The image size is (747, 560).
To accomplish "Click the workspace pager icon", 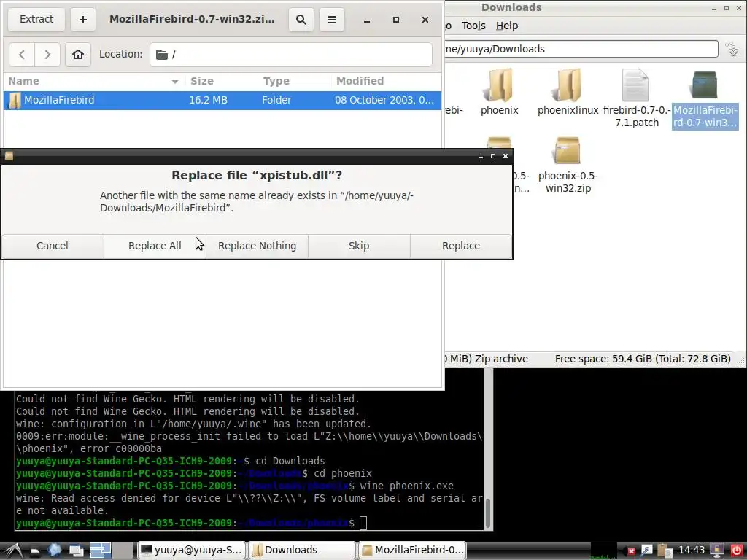I will [111, 551].
